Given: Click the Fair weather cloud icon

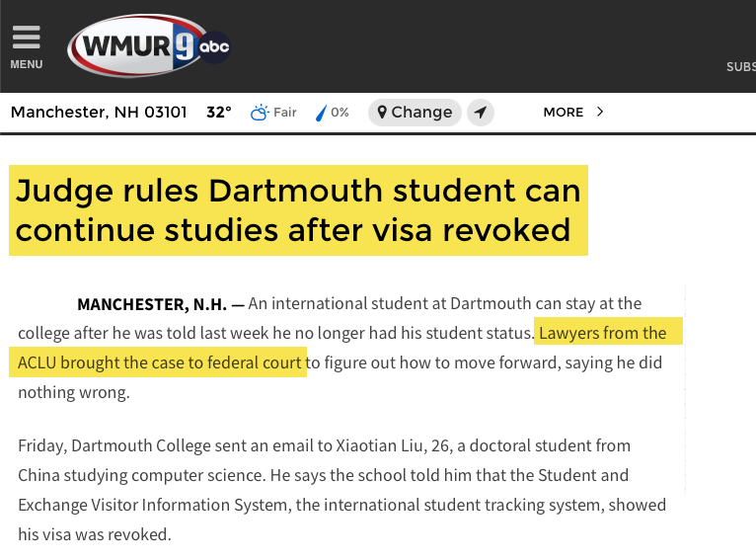Looking at the screenshot, I should point(260,113).
